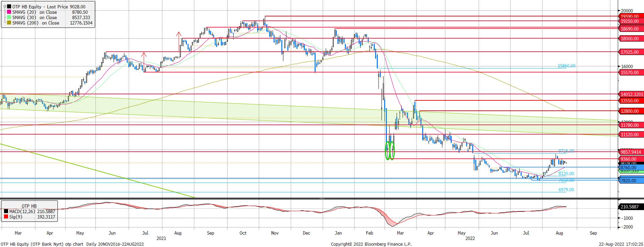Click the 6979.00 cyan level annotation

566,190
